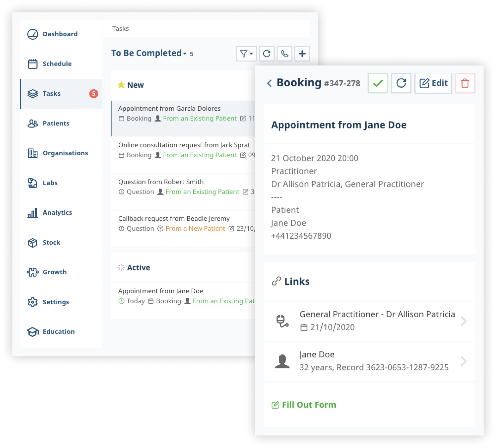Open the Stock section
This screenshot has width=496, height=448.
pos(51,242)
